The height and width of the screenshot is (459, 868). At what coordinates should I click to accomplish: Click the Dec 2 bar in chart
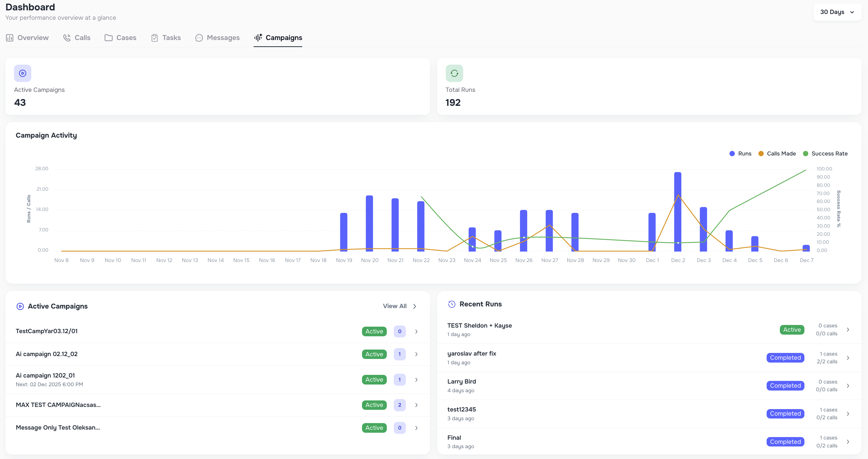pos(678,209)
